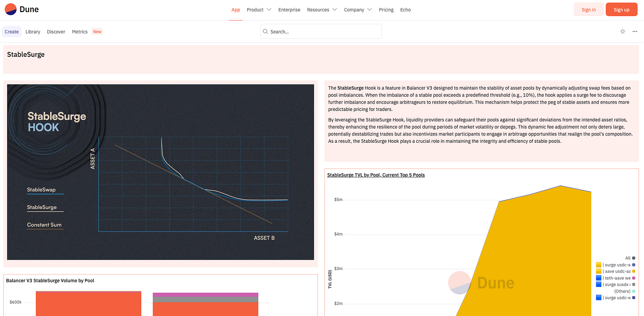
Task: Click the Sign up button
Action: point(621,10)
